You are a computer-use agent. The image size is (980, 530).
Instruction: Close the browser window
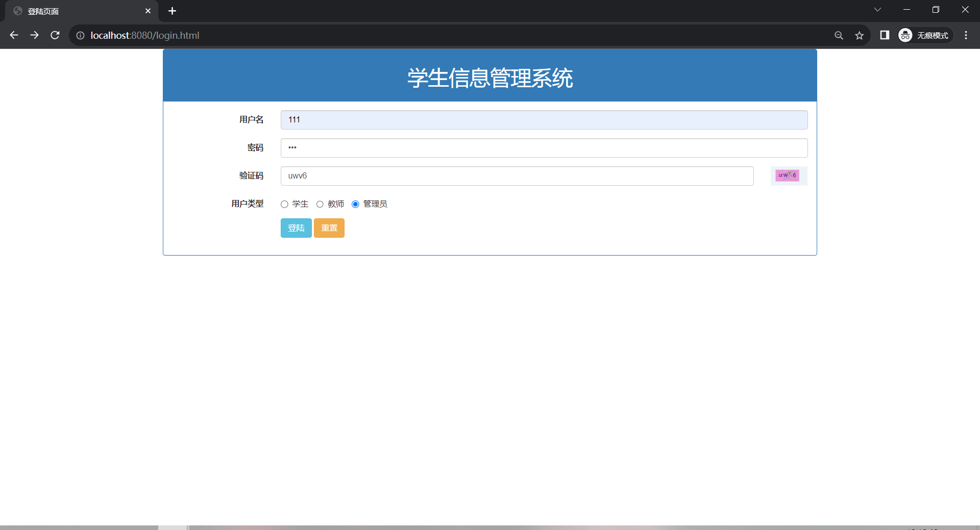click(x=965, y=10)
